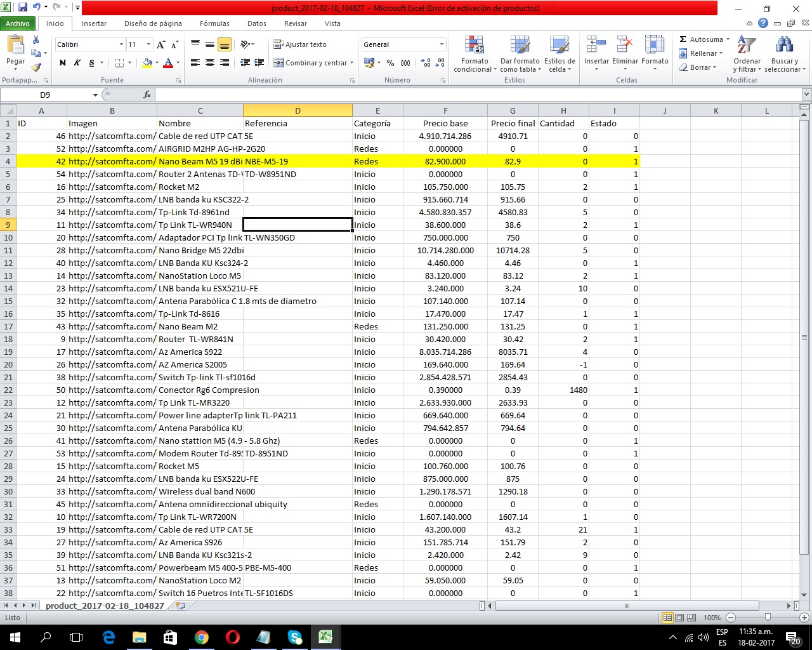Increase decimal places
This screenshot has width=812, height=650.
[426, 63]
